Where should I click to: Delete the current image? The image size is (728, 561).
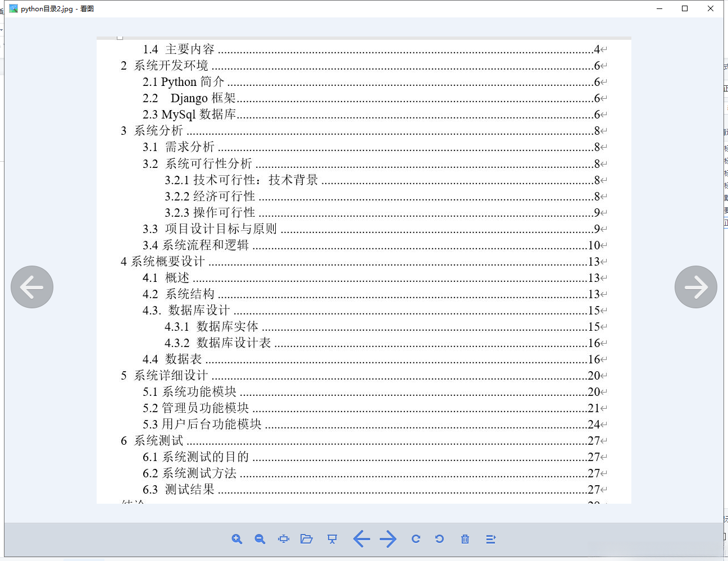465,539
